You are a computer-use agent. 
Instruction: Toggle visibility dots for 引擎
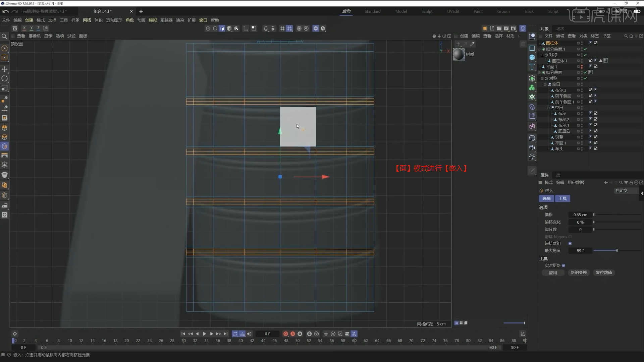[582, 137]
